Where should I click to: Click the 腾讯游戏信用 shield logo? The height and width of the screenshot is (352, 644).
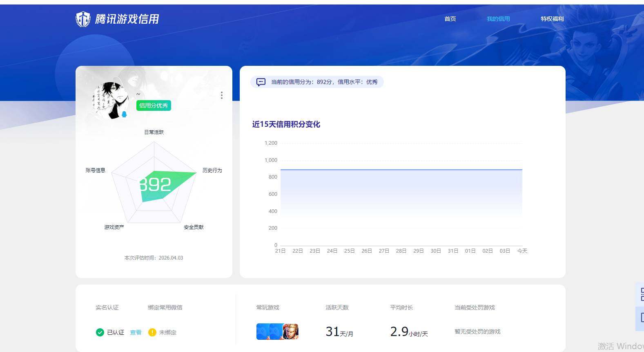(x=83, y=19)
